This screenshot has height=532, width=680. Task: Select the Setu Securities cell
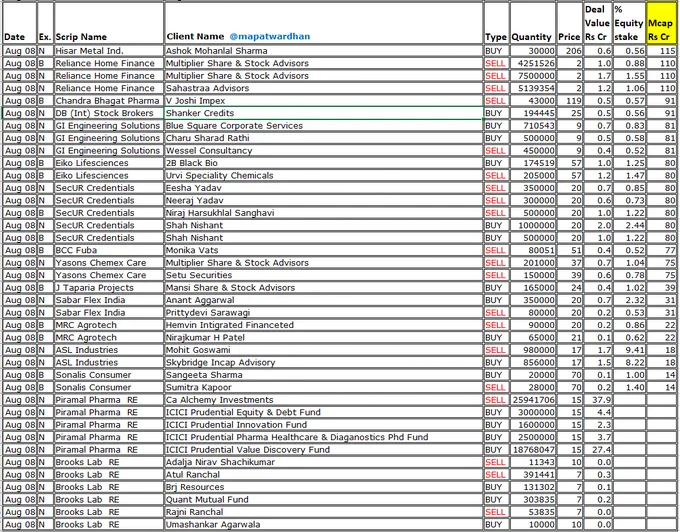click(324, 275)
